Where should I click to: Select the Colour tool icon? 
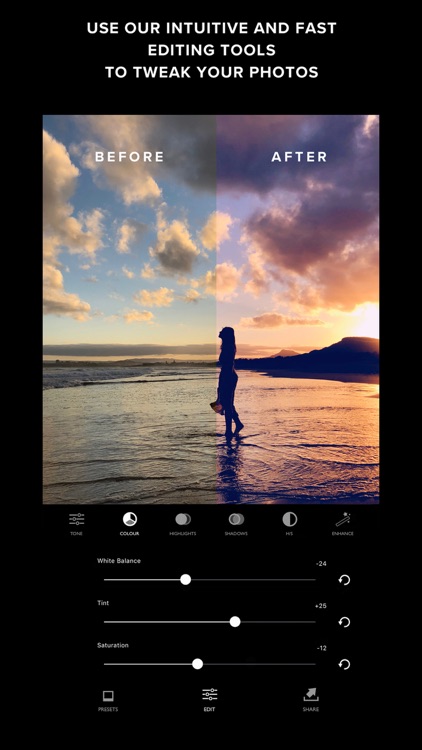pos(130,519)
